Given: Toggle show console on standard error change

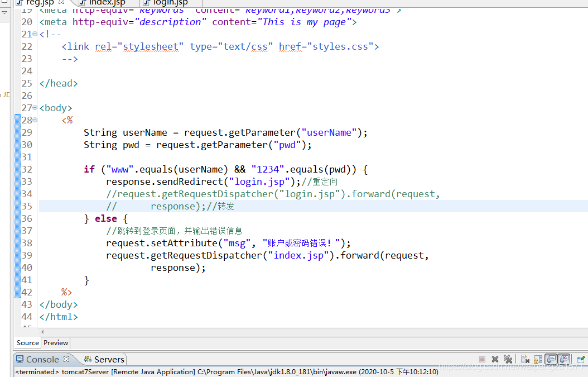Looking at the screenshot, I should coord(563,359).
